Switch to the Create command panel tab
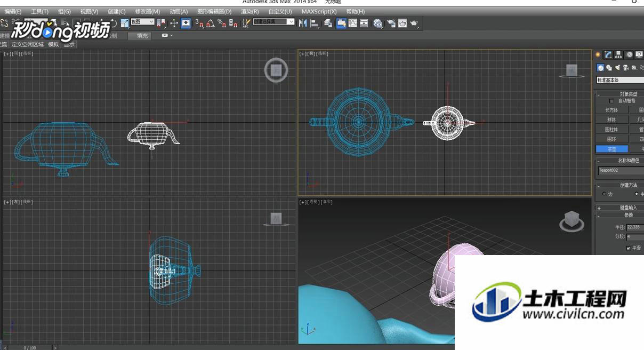Viewport: 644px width, 350px height. pos(598,54)
